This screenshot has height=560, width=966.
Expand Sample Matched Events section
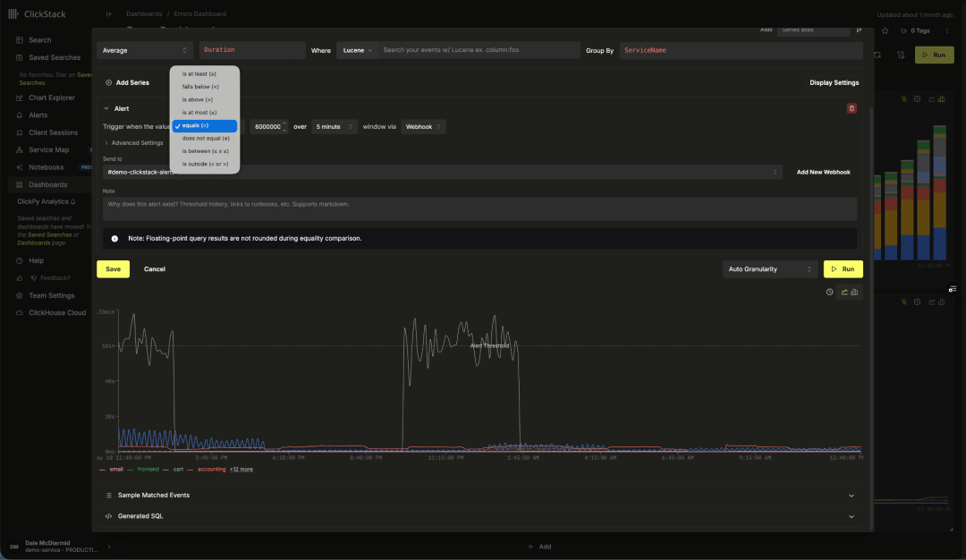[480, 496]
